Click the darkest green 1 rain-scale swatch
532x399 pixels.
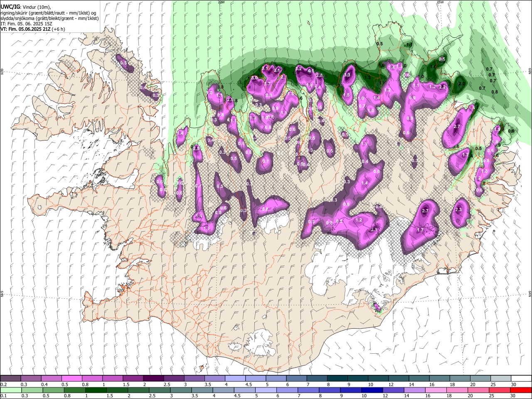[96, 390]
